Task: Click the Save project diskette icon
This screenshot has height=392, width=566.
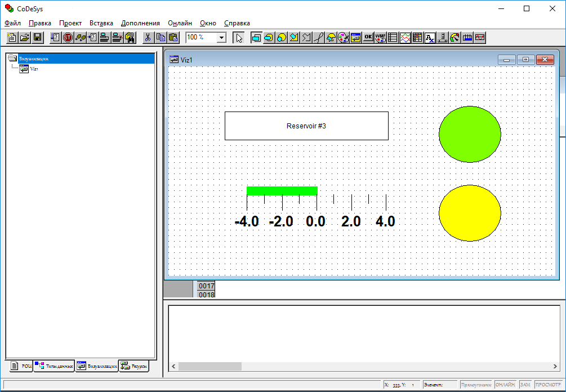Action: coord(38,38)
